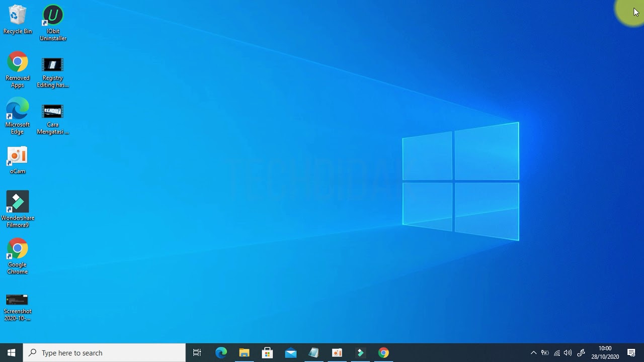Open the pen workspace tray icon

(581, 353)
